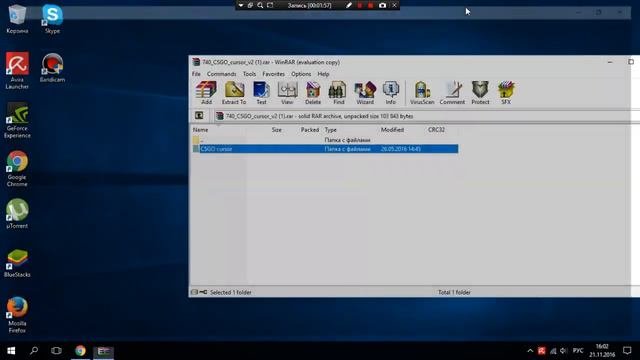The width and height of the screenshot is (640, 360).
Task: Open the Tools menu
Action: pyautogui.click(x=249, y=74)
